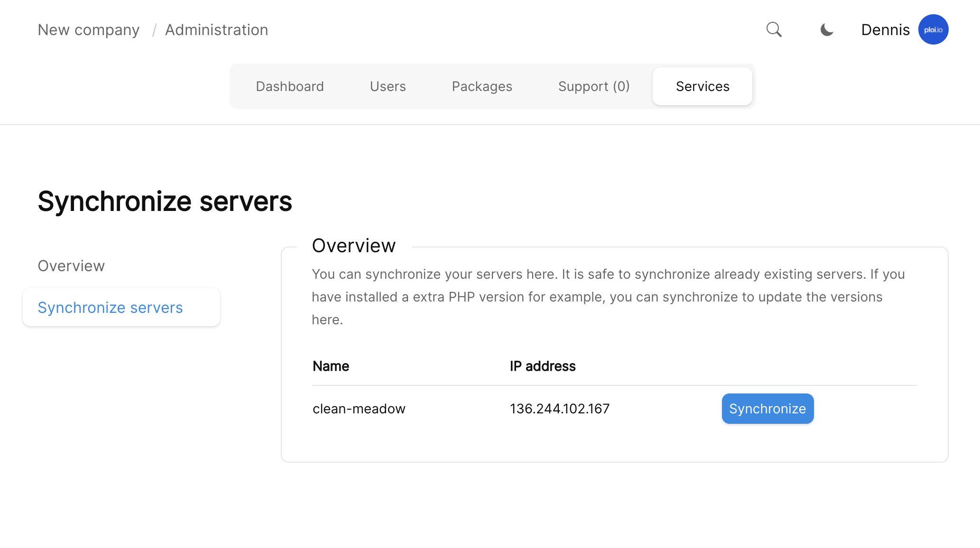
Task: Click the Overview panel heading
Action: point(353,246)
